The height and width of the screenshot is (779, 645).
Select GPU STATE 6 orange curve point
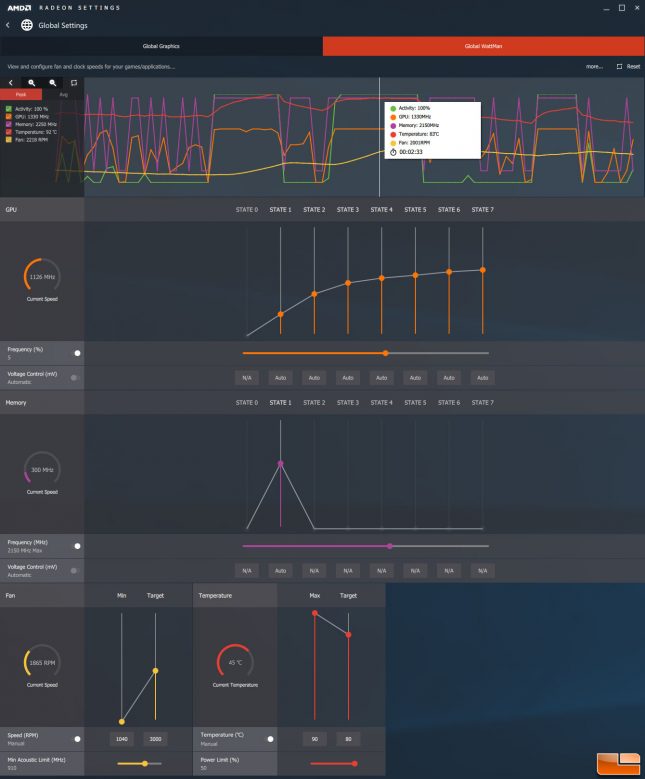coord(449,272)
